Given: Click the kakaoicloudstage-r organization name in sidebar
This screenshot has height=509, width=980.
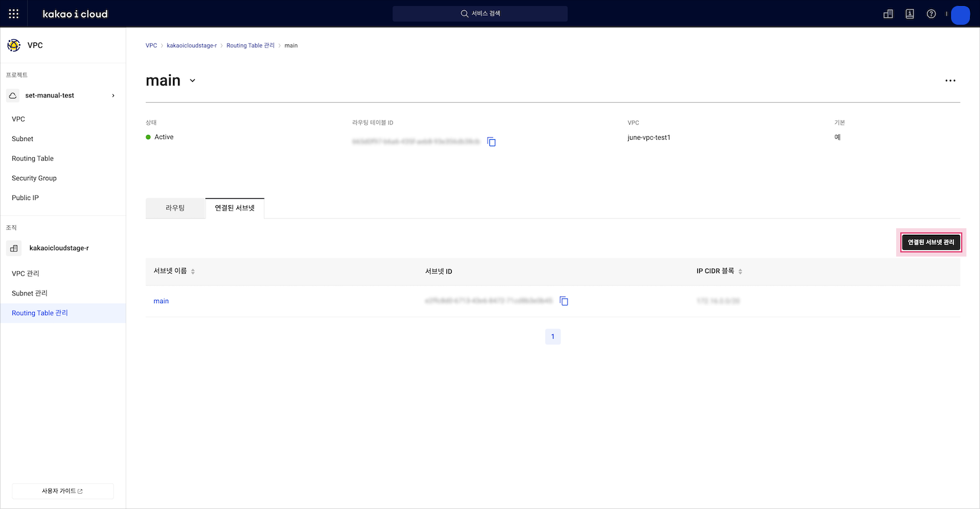Looking at the screenshot, I should coord(59,248).
